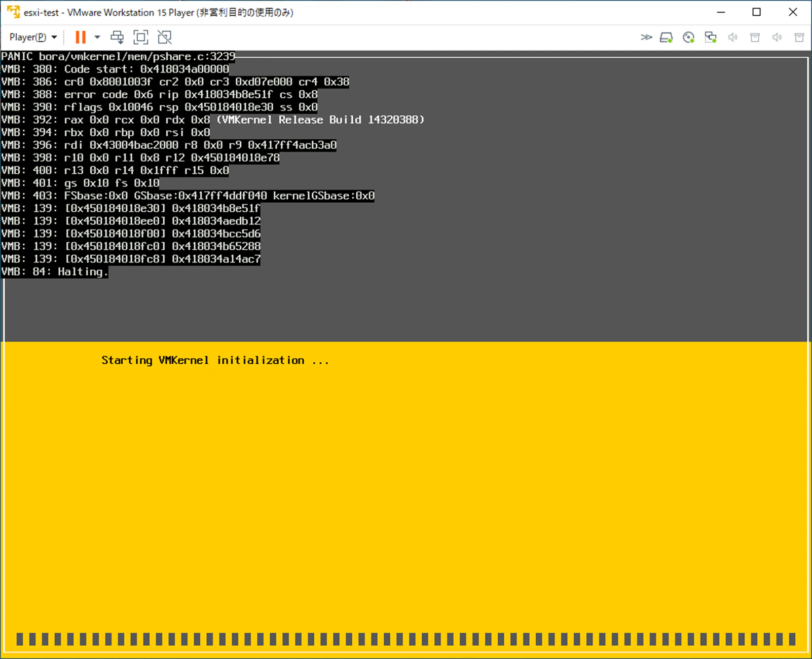
Task: Open the network adapter device icon
Action: point(711,37)
